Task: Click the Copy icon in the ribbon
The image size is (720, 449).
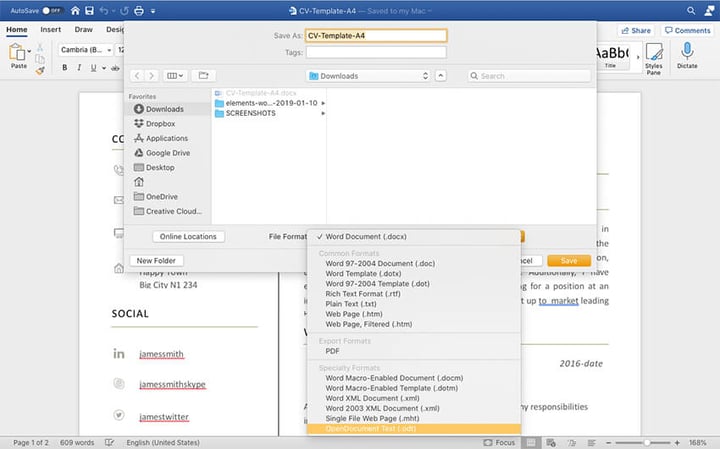Action: [x=40, y=59]
